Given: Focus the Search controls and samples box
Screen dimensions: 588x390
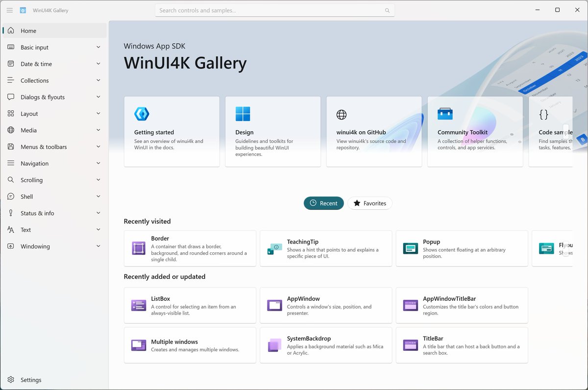Looking at the screenshot, I should click(x=275, y=10).
